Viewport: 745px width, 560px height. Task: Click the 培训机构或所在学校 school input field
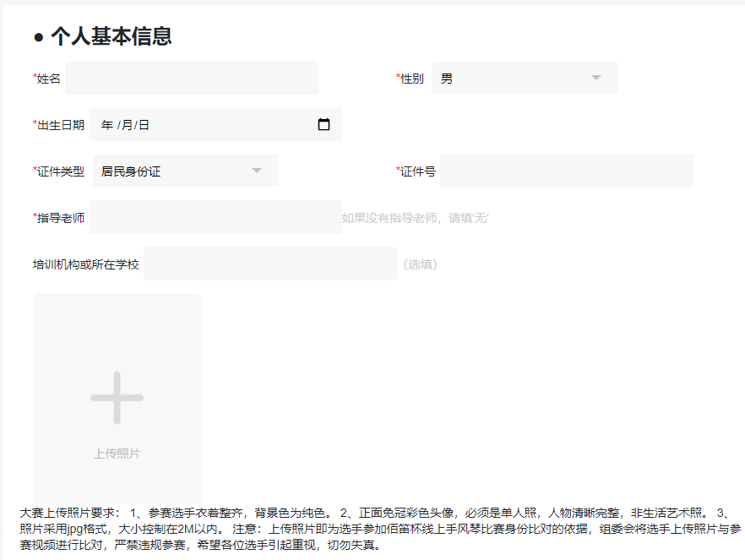(x=270, y=263)
